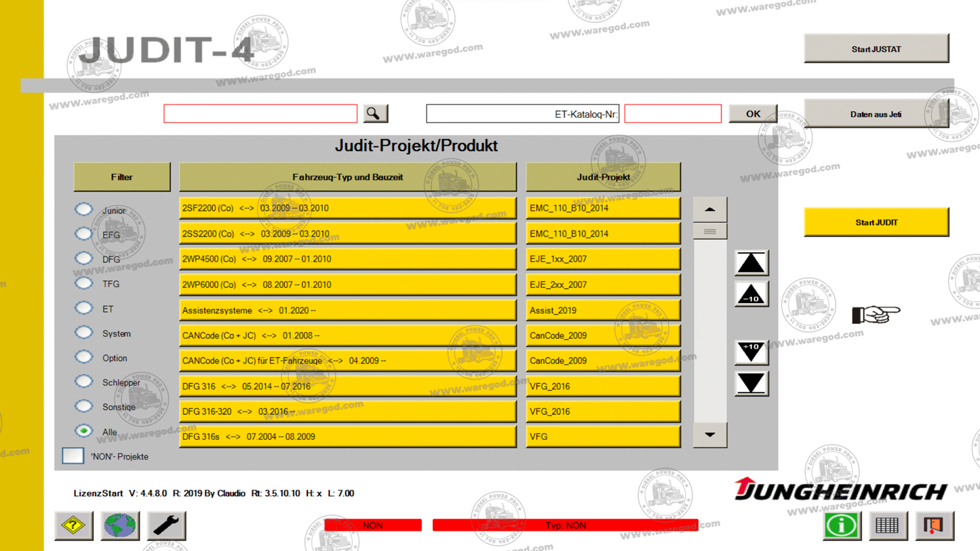Click the pointing hand icon
The width and height of the screenshot is (980, 551).
tap(876, 314)
